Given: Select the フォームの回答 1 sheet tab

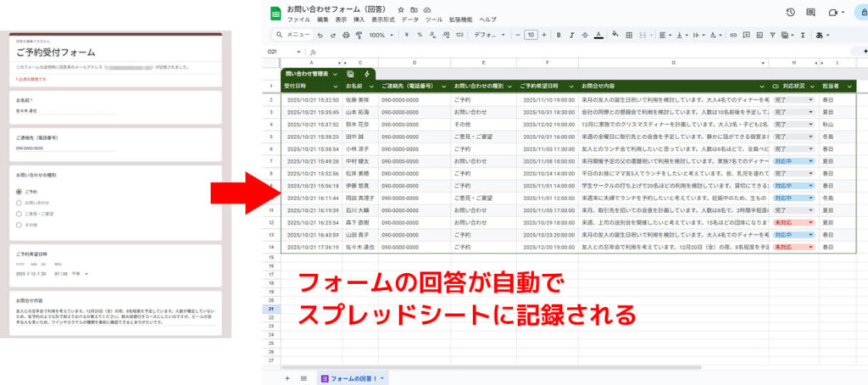Looking at the screenshot, I should [x=353, y=378].
